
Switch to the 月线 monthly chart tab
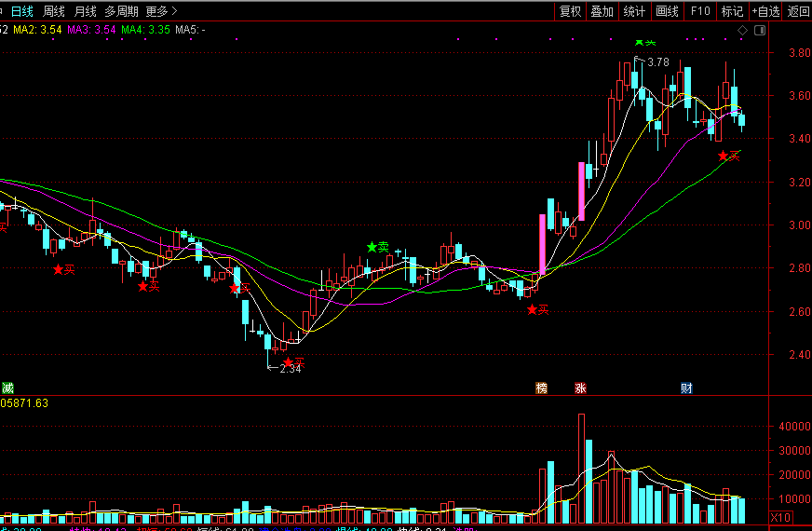point(85,11)
